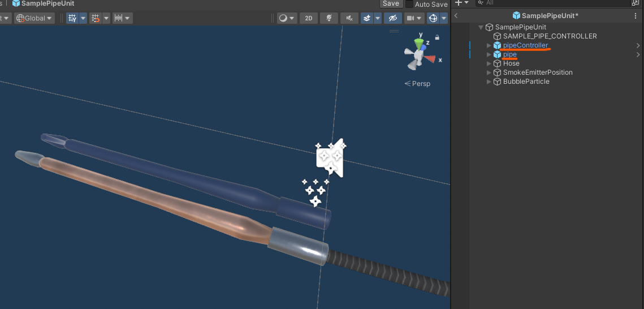Viewport: 644px width, 309px height.
Task: Open grid snapping settings dropdown arrow
Action: point(106,18)
